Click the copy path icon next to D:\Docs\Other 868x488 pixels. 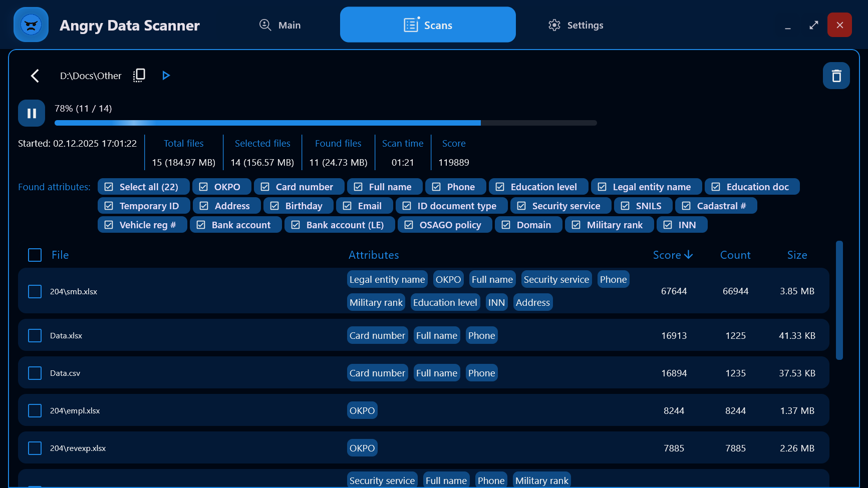[x=139, y=75]
